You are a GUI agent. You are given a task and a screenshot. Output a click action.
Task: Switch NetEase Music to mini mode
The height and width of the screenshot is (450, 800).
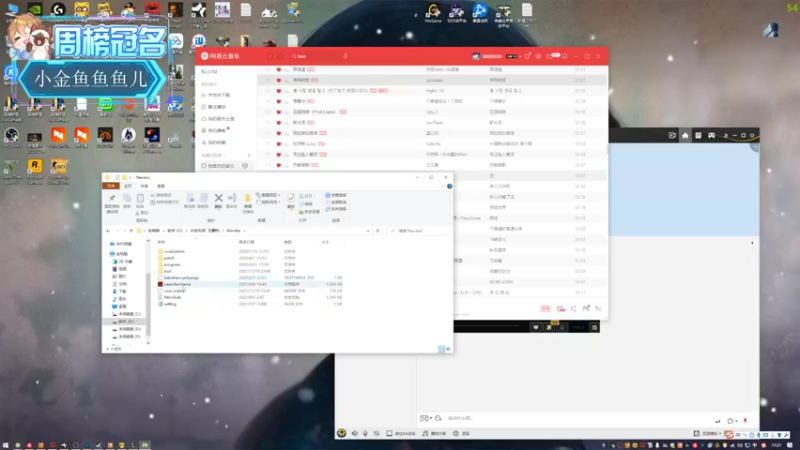565,56
